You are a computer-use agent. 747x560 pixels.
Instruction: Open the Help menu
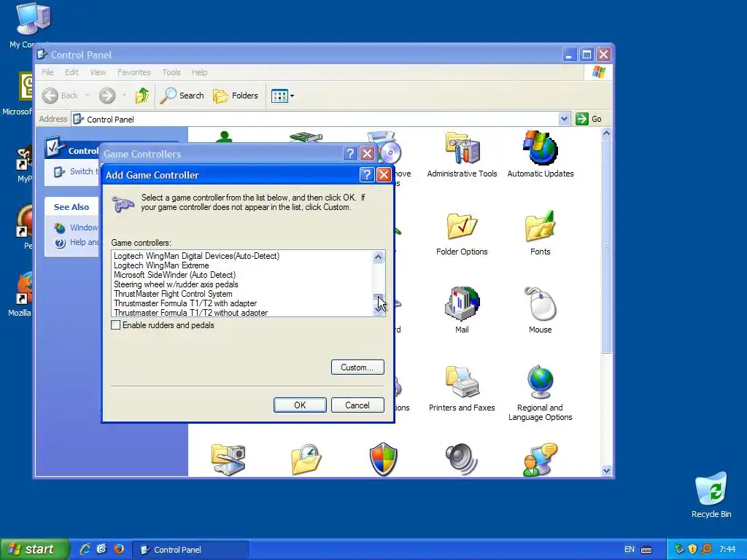[199, 72]
